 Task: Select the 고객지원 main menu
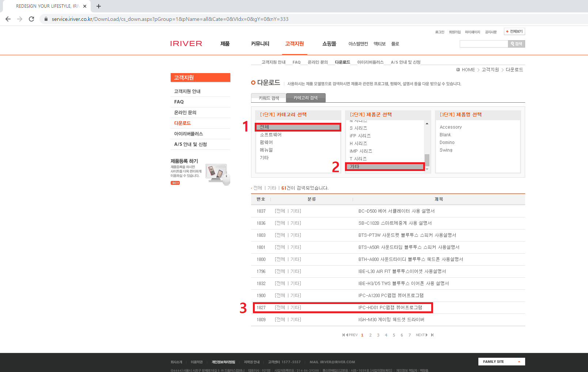[x=295, y=44]
